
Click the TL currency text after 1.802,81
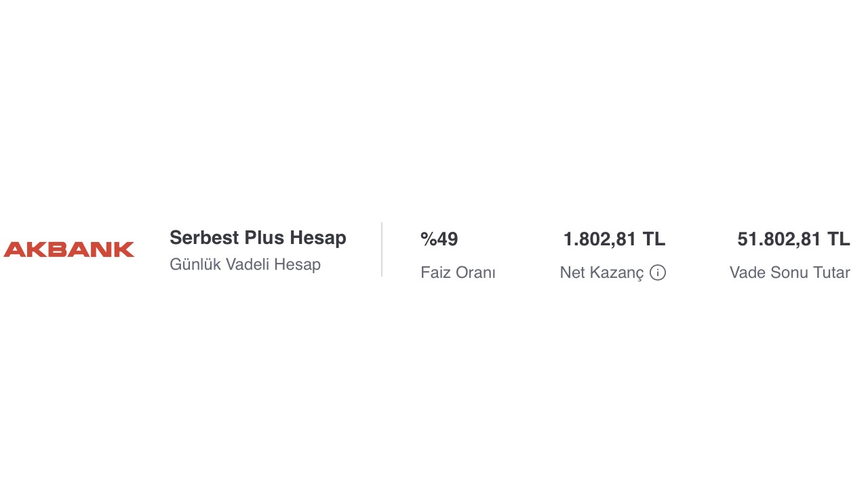(x=654, y=239)
